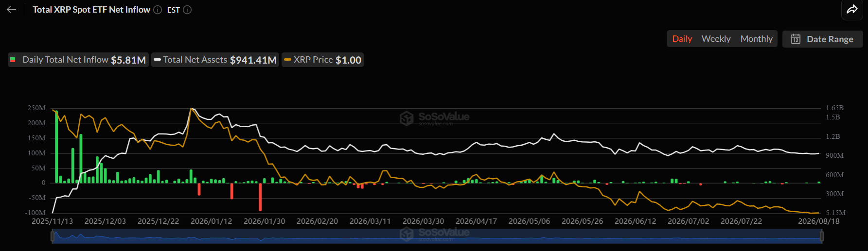Click the $941.41M Total Net Assets value
The image size is (868, 251).
(x=253, y=60)
